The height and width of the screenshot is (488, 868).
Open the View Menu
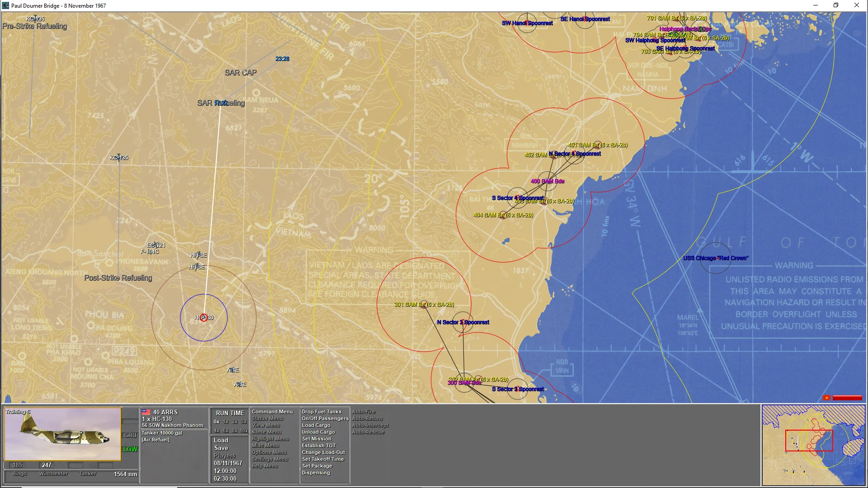click(x=266, y=425)
